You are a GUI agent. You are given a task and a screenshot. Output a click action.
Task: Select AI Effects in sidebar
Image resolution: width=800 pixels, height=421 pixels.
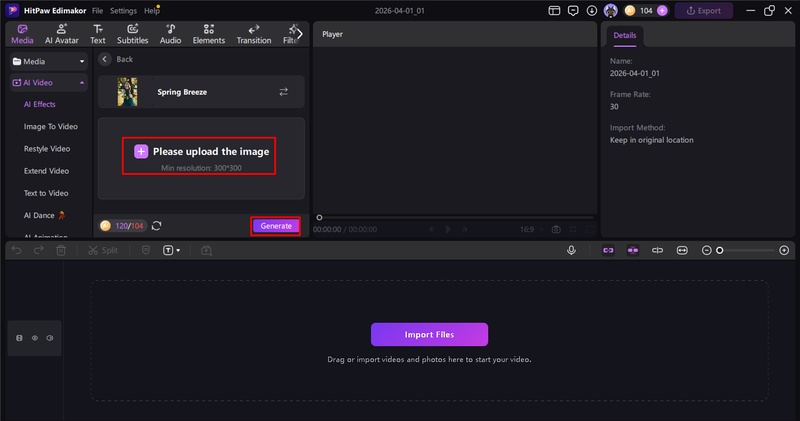click(x=40, y=104)
